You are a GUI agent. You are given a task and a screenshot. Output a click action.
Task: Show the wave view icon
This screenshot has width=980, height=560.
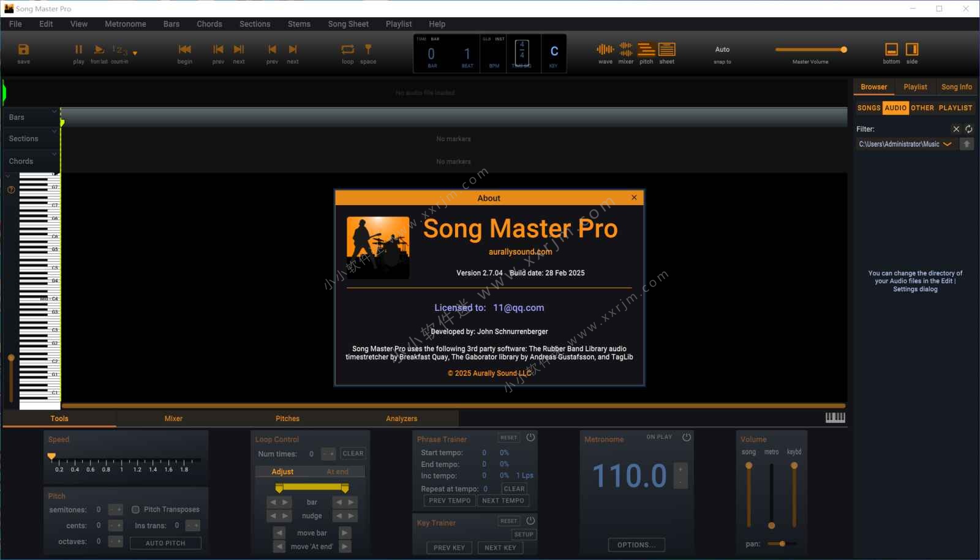click(x=605, y=50)
